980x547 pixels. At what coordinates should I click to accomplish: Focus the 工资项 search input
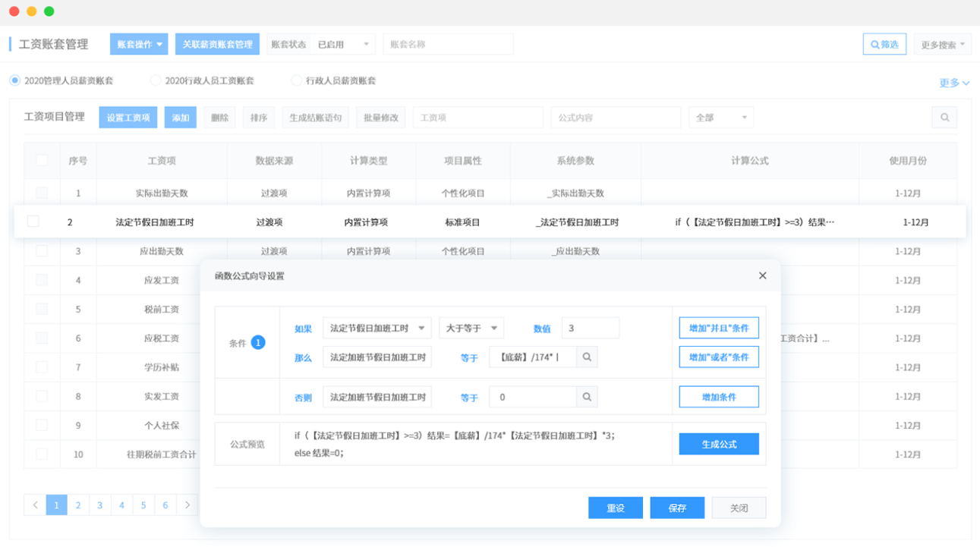(478, 118)
